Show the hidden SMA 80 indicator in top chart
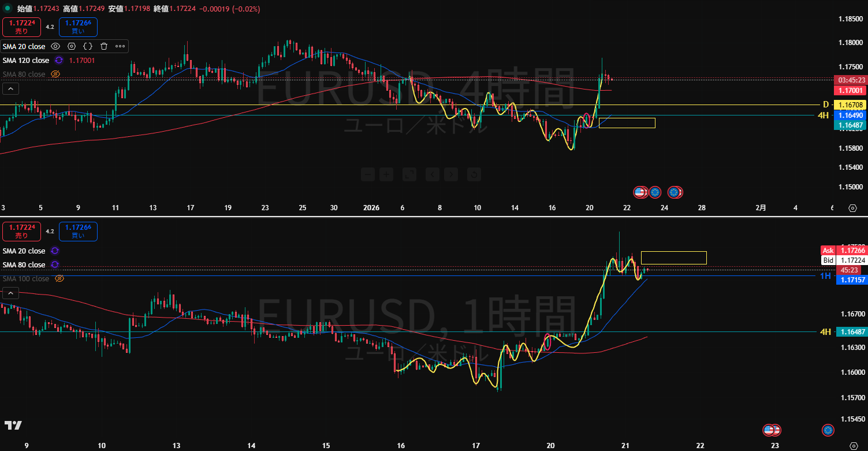This screenshot has height=451, width=868. coord(55,74)
